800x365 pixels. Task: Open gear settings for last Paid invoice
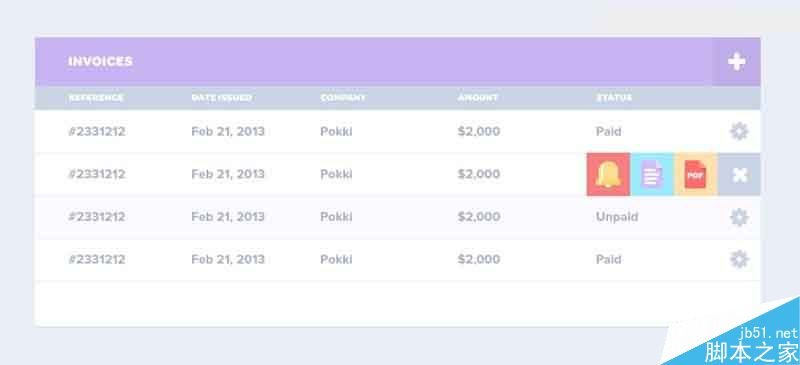(x=739, y=259)
